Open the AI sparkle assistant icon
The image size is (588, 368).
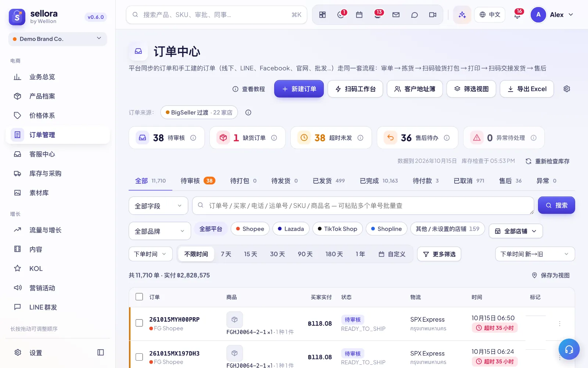click(462, 15)
